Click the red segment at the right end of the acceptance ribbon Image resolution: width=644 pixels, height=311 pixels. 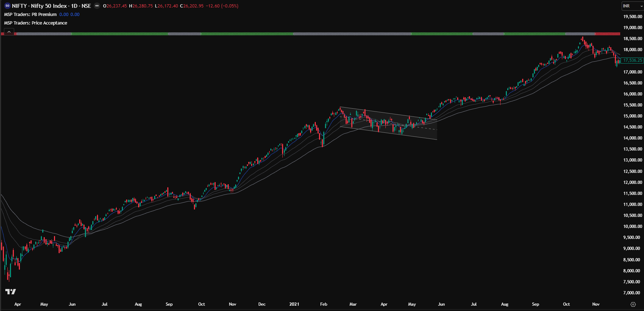tap(607, 34)
